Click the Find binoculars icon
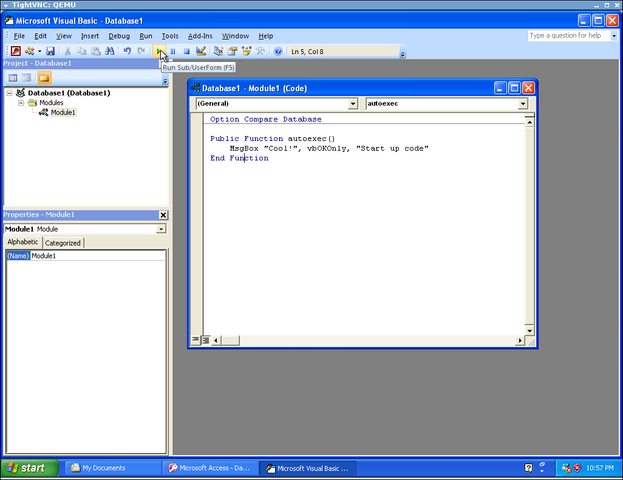 click(x=110, y=51)
